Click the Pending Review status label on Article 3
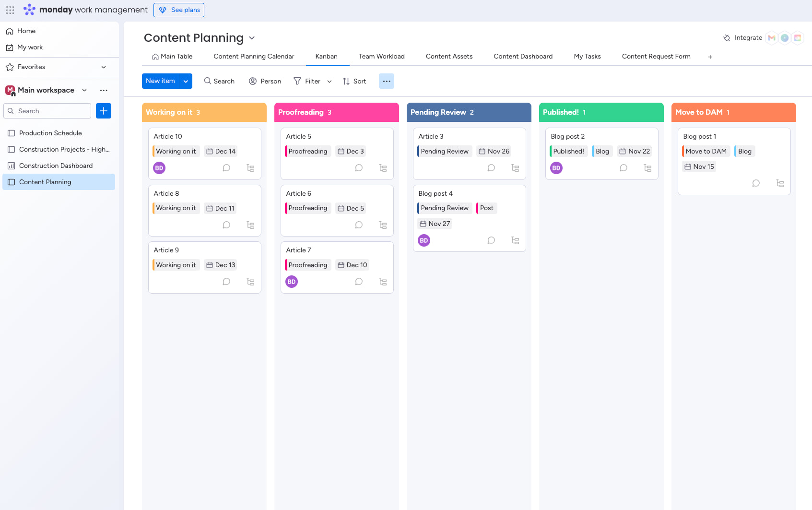 [444, 151]
